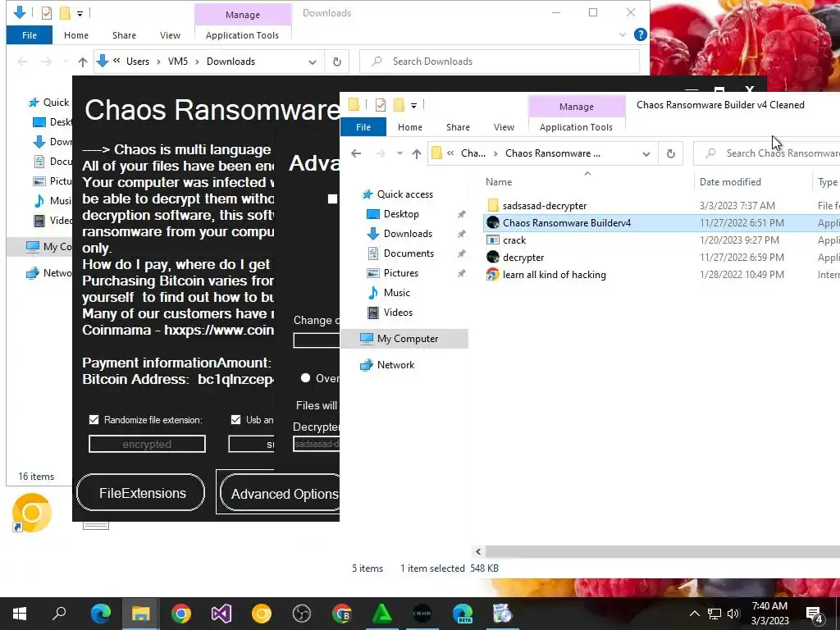Image resolution: width=840 pixels, height=630 pixels.
Task: Click the green triangle app on the taskbar
Action: [382, 614]
